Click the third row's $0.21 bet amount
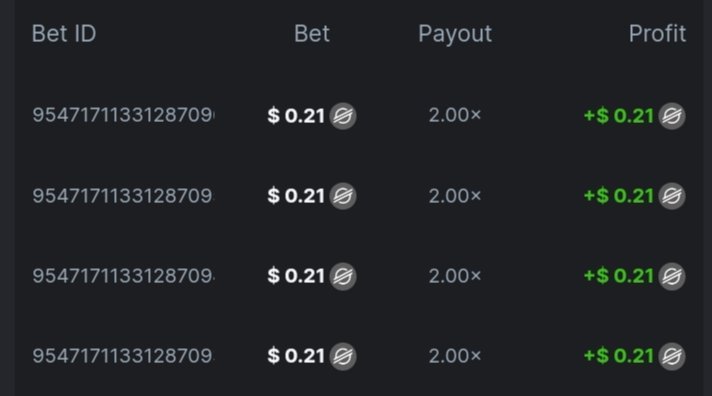The width and height of the screenshot is (712, 396). click(x=296, y=276)
